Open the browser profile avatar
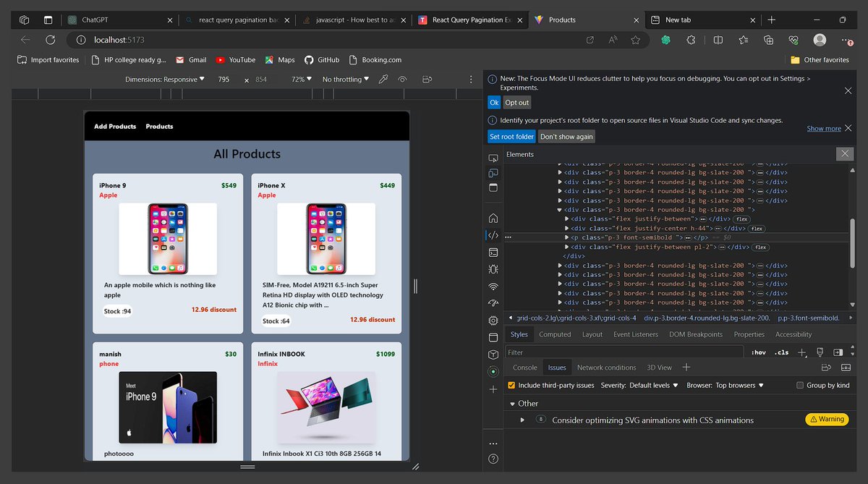This screenshot has width=868, height=484. point(820,40)
